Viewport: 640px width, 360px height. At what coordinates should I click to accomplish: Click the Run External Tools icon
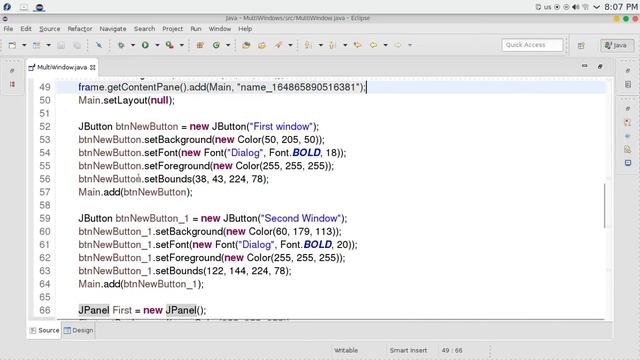170,45
